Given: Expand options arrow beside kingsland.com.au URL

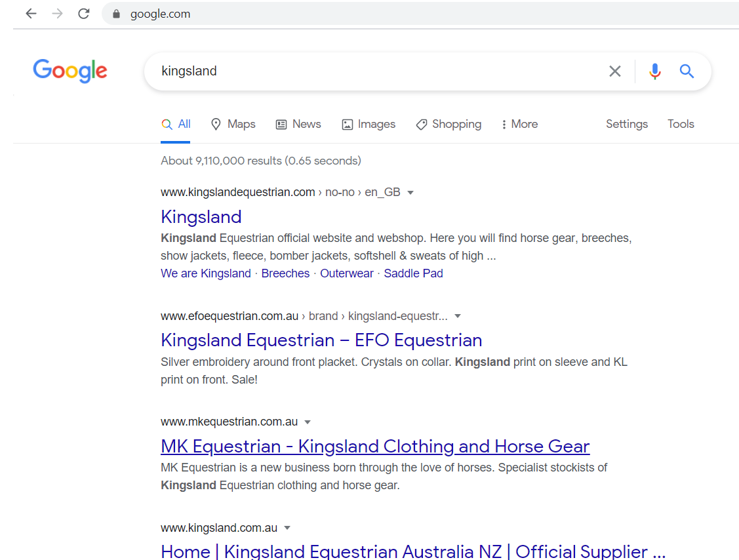Looking at the screenshot, I should 287,529.
